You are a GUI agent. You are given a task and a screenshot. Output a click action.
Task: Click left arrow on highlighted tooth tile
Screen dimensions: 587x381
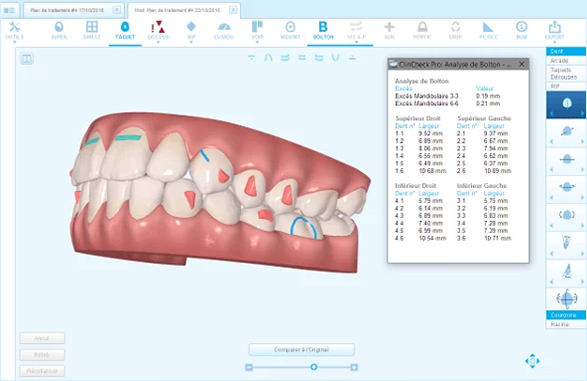click(x=551, y=113)
